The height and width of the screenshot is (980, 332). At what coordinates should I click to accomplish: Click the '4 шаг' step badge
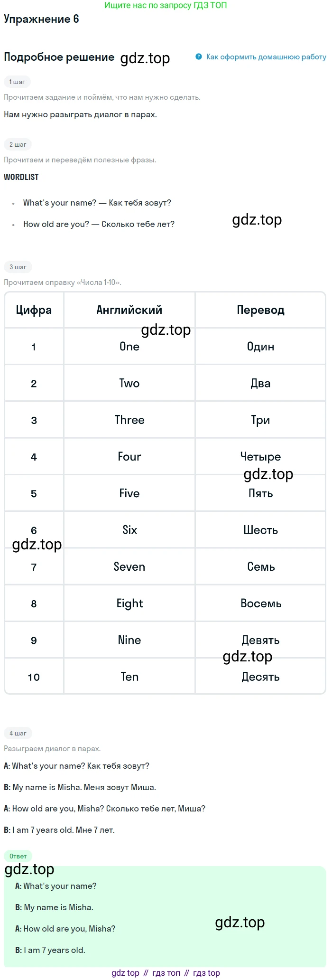[x=18, y=733]
